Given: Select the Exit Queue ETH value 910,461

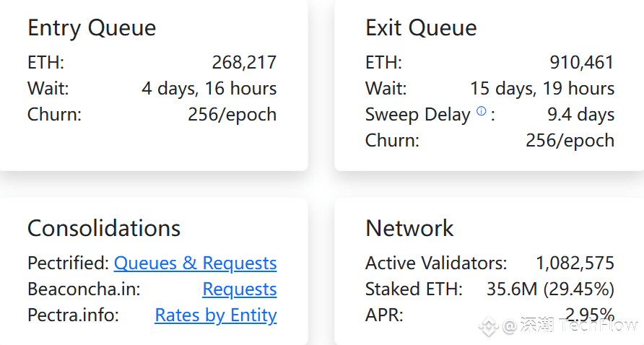Looking at the screenshot, I should pos(582,62).
